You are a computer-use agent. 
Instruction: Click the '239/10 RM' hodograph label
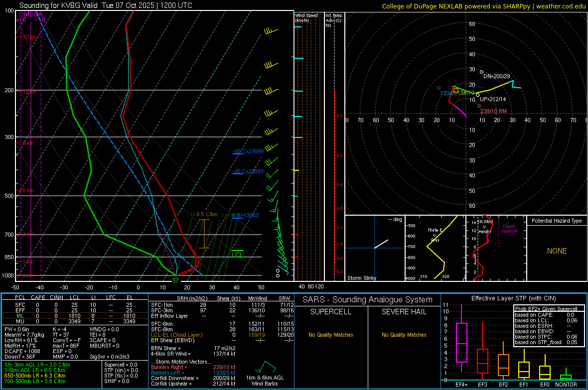point(493,112)
